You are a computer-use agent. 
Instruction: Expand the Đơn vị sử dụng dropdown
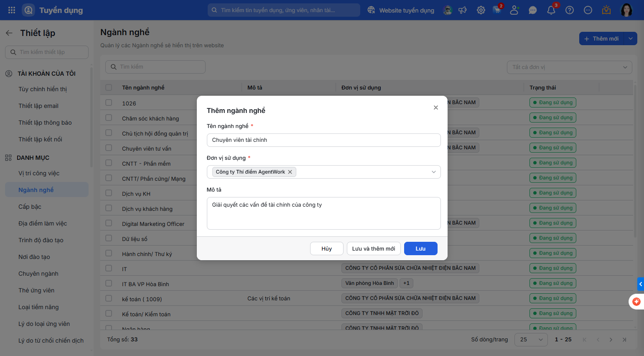coord(433,172)
